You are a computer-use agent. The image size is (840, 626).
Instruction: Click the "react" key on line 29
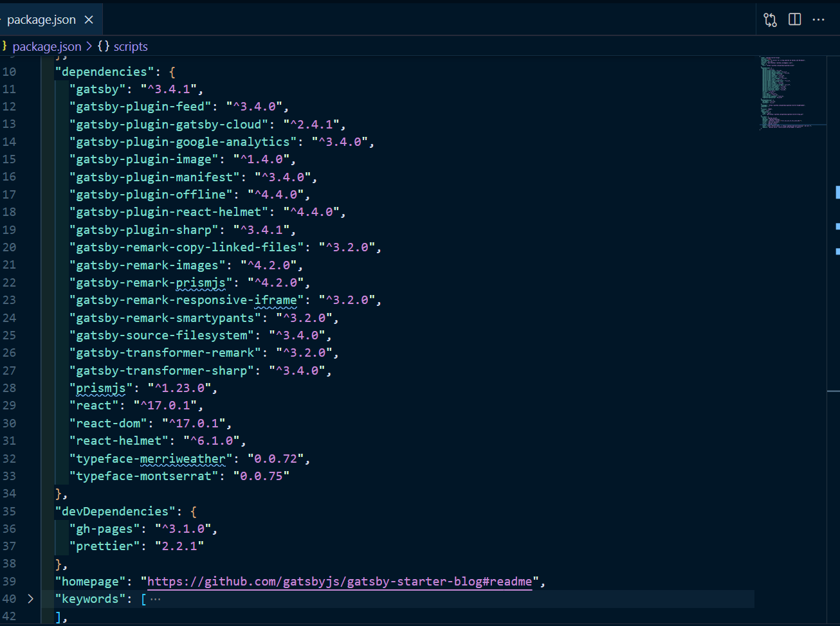click(x=94, y=406)
